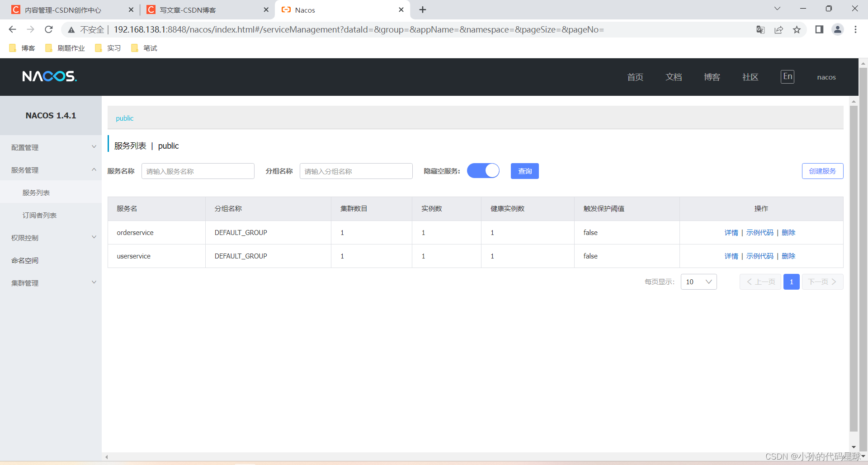Open the 实习 bookmark folder
This screenshot has height=465, width=868.
108,48
